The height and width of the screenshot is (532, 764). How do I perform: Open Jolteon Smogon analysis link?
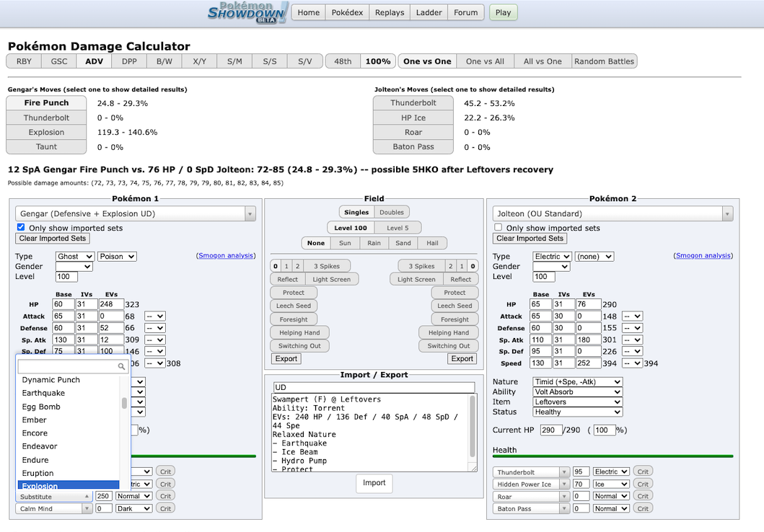point(703,255)
